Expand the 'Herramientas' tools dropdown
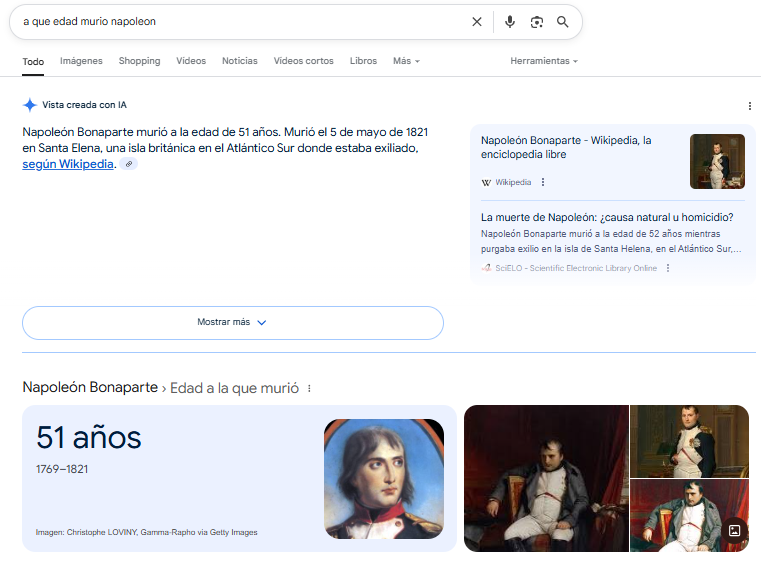This screenshot has height=561, width=761. tap(544, 61)
